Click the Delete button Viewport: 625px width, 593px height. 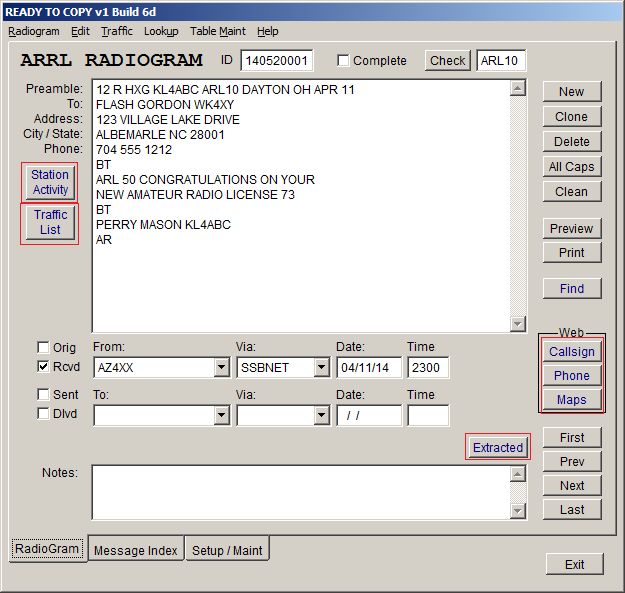pos(572,141)
